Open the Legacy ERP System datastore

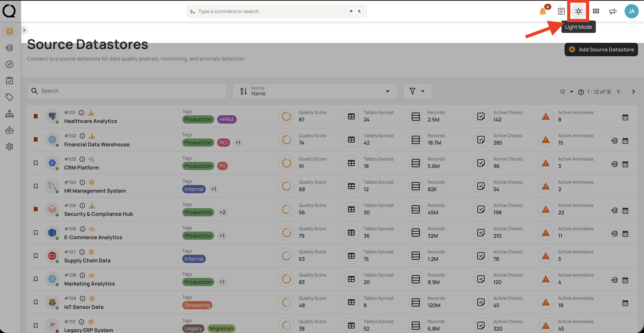(x=89, y=330)
